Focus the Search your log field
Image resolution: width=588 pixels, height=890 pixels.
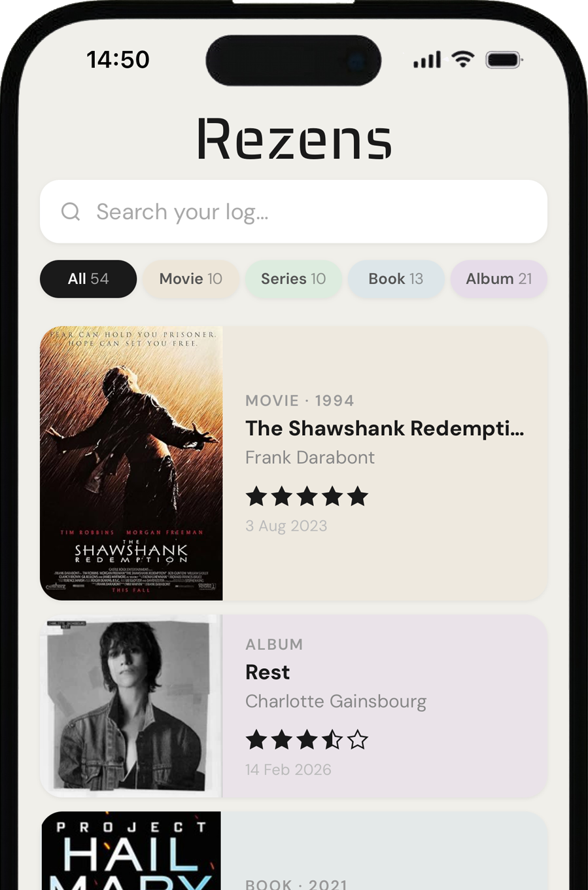point(294,211)
